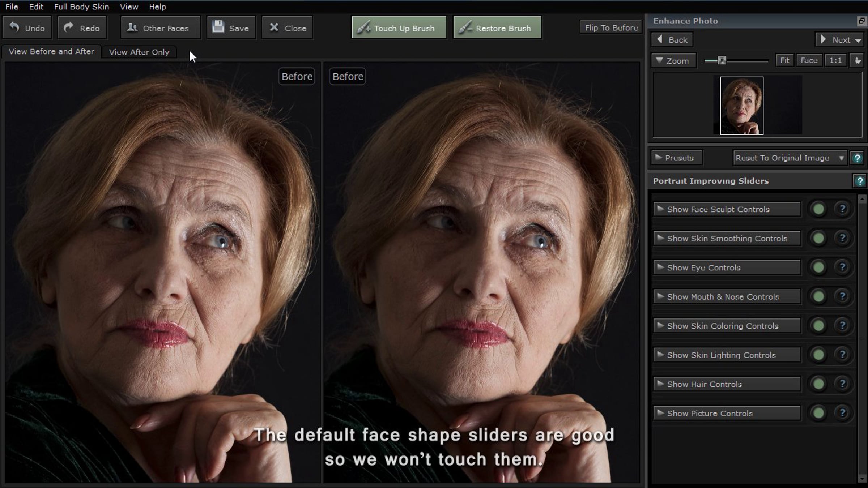This screenshot has height=488, width=868.
Task: Save the image with the floppy-disk button
Action: [231, 28]
